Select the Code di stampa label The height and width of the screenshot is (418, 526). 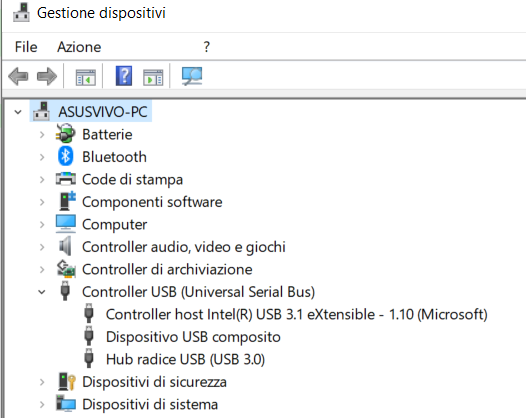coord(133,179)
